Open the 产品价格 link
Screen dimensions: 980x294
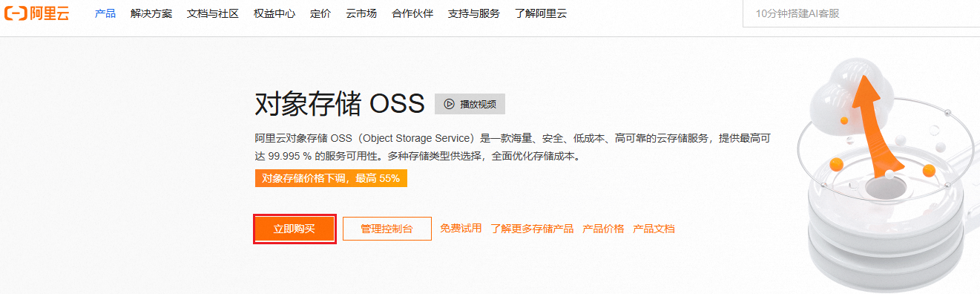pos(603,229)
